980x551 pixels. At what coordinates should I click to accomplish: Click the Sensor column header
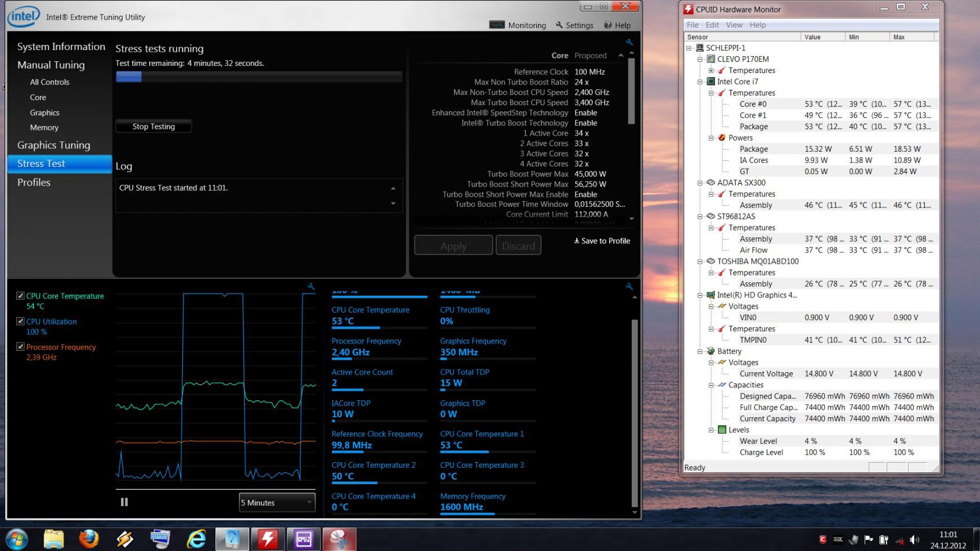742,37
